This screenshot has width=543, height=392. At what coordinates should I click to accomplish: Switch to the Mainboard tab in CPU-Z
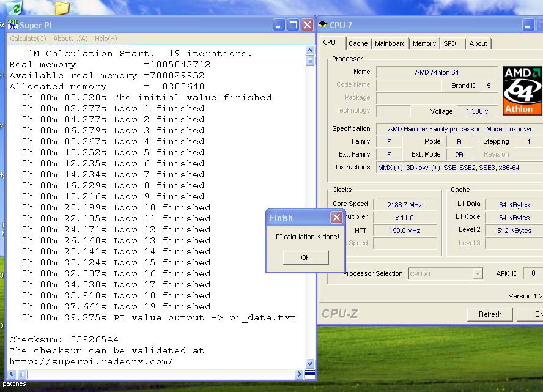(x=390, y=43)
